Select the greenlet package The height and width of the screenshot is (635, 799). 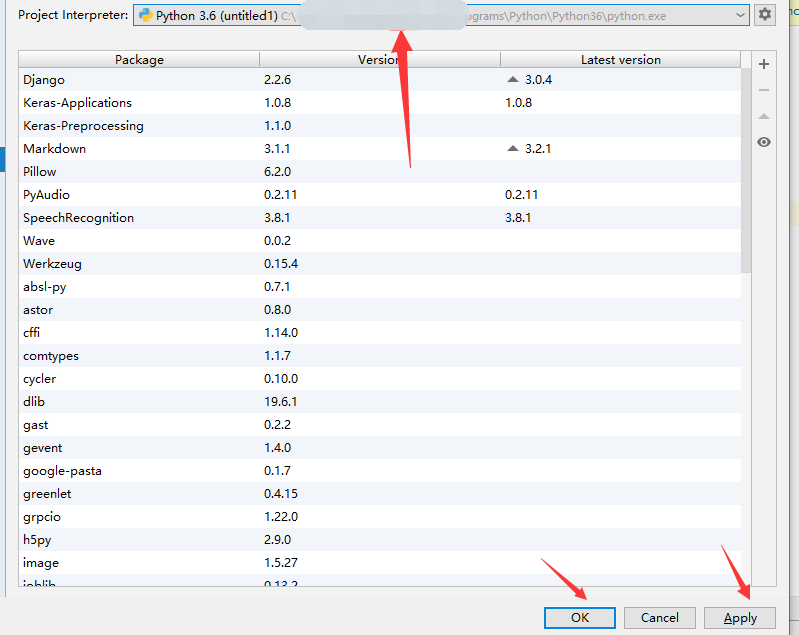coord(380,494)
